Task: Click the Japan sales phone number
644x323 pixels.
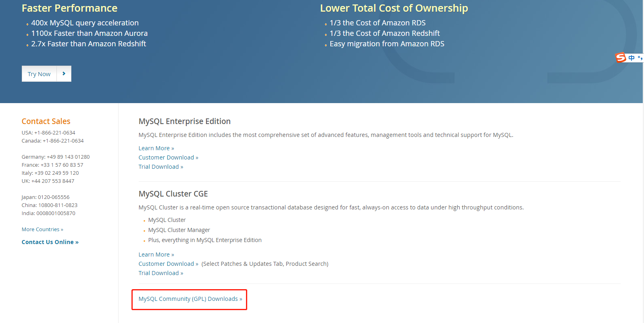Action: (x=54, y=197)
